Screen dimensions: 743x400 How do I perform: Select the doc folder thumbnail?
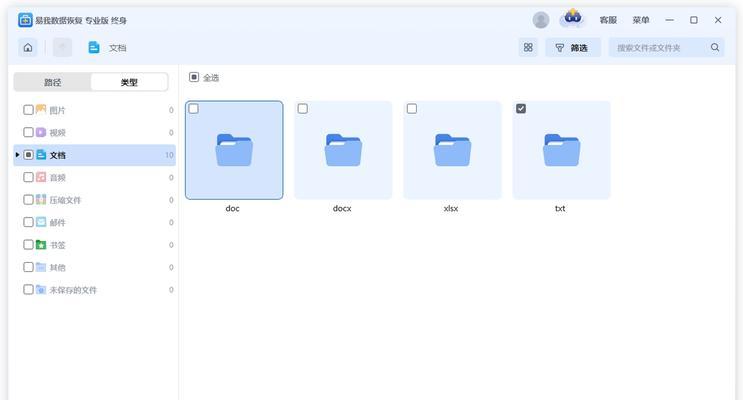234,150
